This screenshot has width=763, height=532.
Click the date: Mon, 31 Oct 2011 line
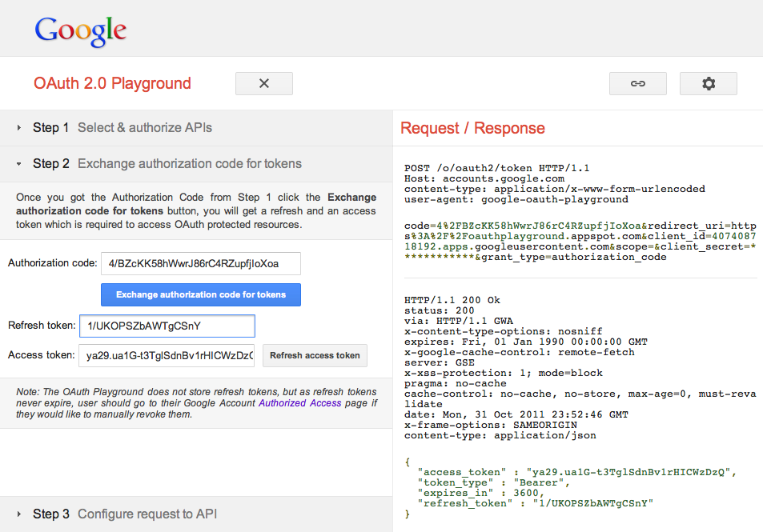point(516,415)
